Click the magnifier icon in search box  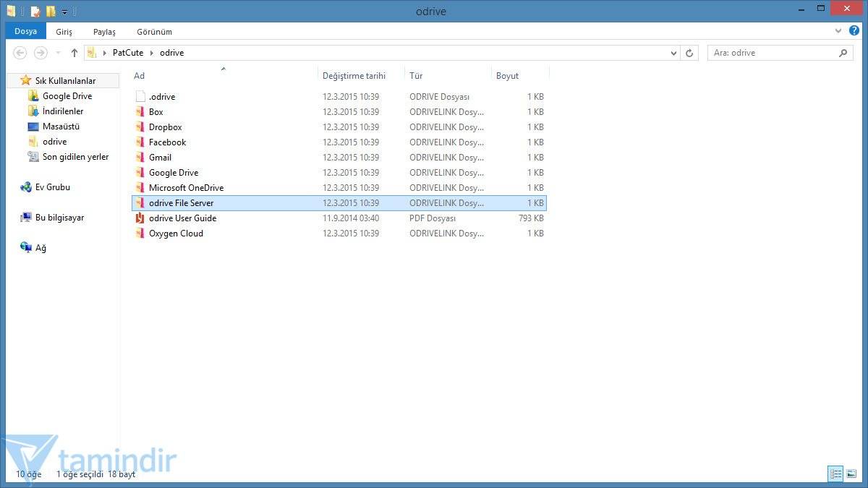point(843,53)
